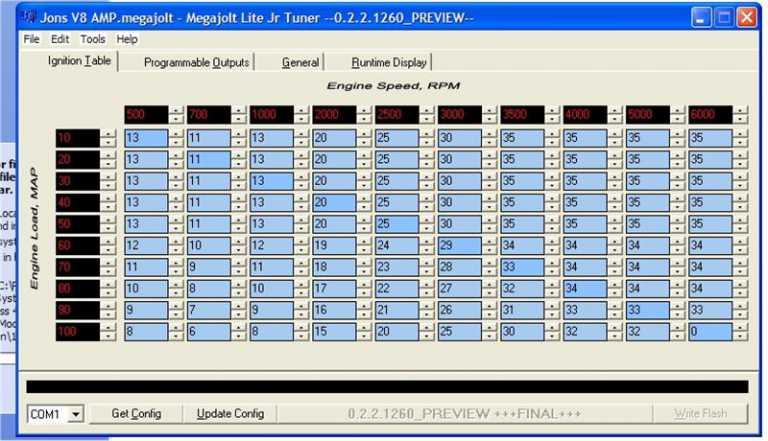Click the 100 MAP load bin field
The image size is (768, 441).
pyautogui.click(x=78, y=330)
